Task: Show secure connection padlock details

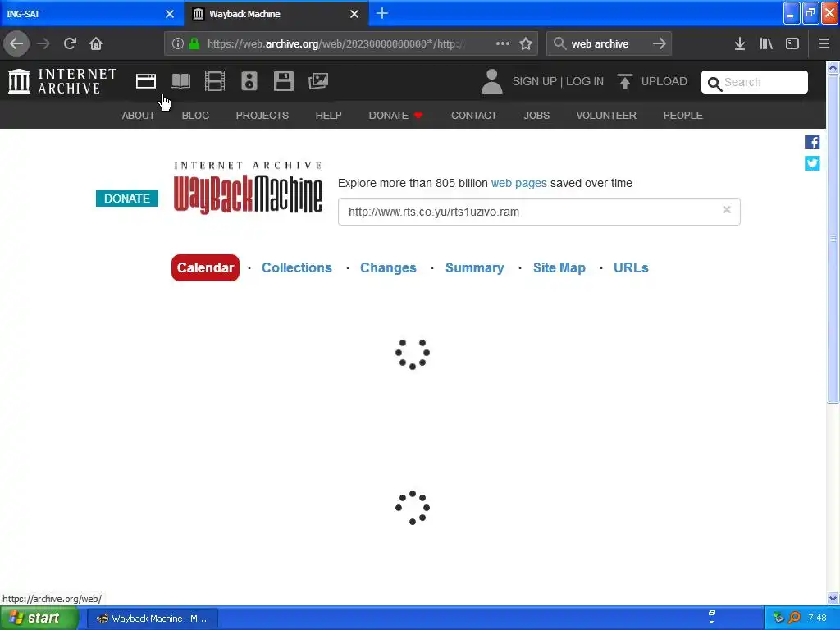Action: click(194, 44)
